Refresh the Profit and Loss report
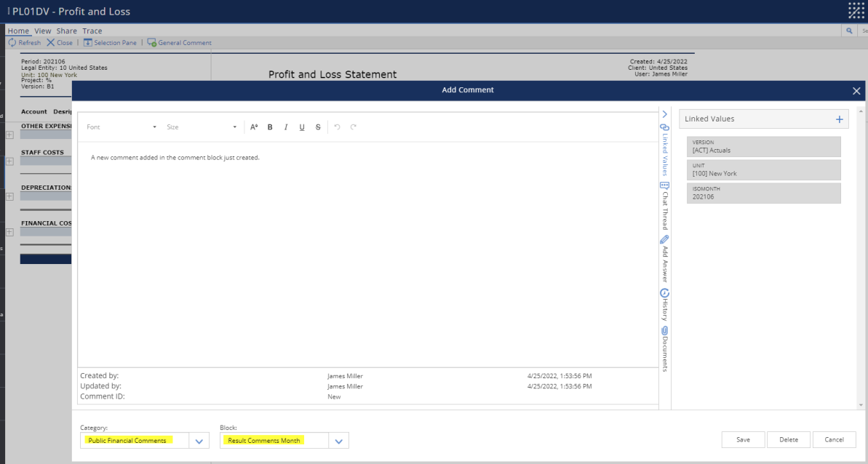 coord(24,42)
